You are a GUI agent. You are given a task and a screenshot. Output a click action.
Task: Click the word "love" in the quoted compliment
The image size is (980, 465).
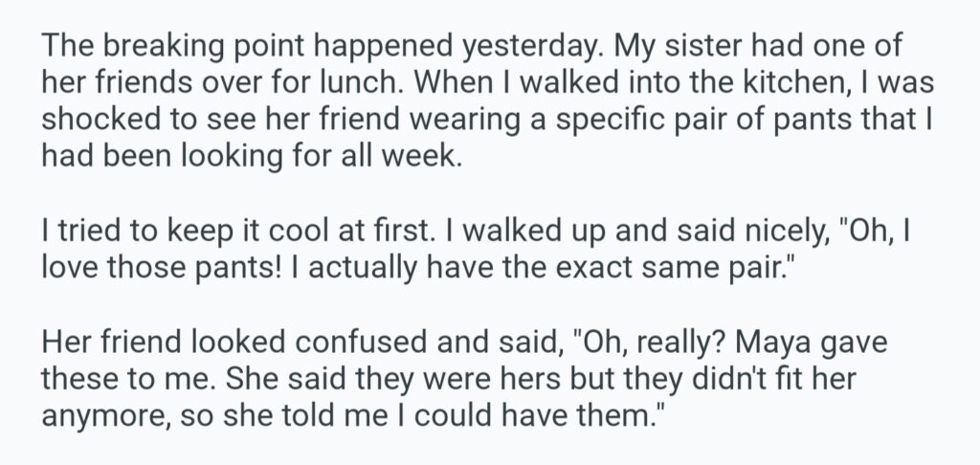[73, 265]
